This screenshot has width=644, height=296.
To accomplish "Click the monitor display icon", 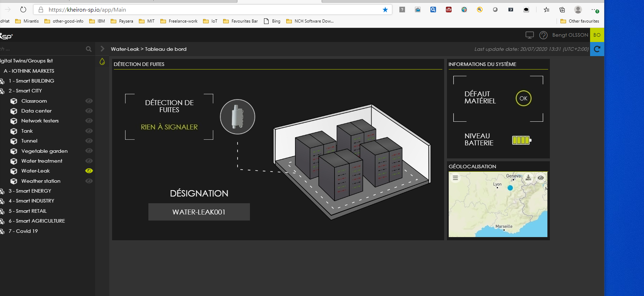I will click(x=529, y=35).
